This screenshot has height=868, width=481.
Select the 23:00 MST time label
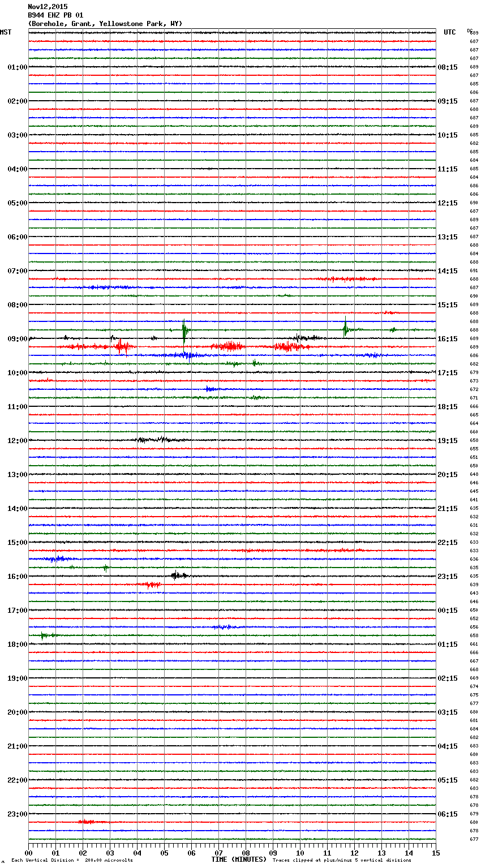pyautogui.click(x=17, y=814)
